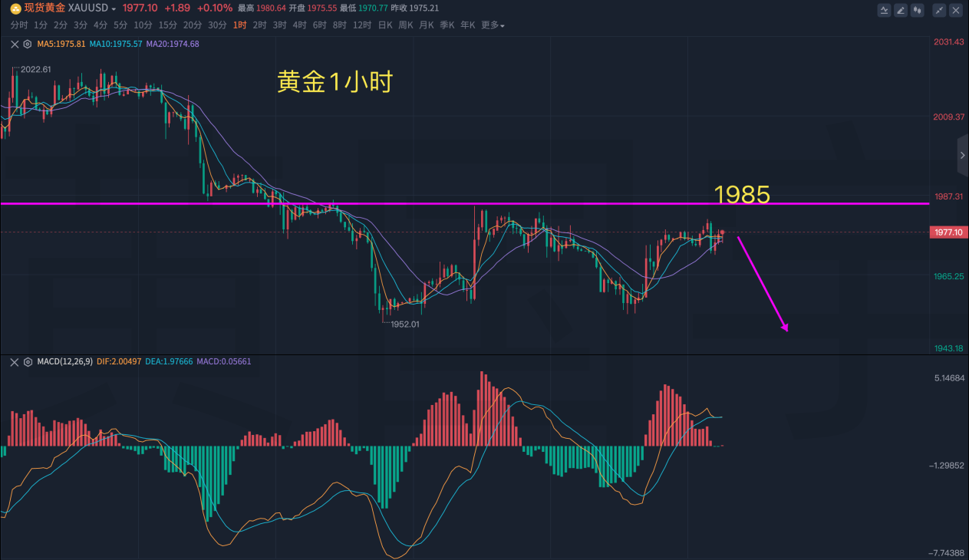Open the MACD hexagon settings icon

click(28, 361)
